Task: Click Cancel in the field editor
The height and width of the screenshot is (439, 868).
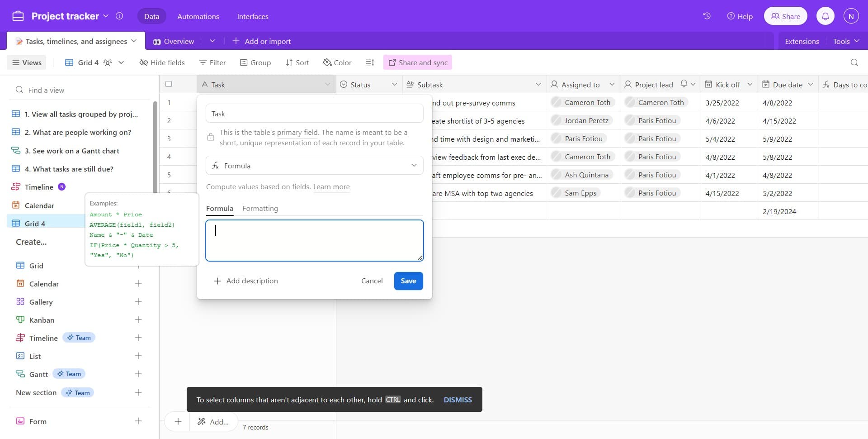Action: (x=372, y=281)
